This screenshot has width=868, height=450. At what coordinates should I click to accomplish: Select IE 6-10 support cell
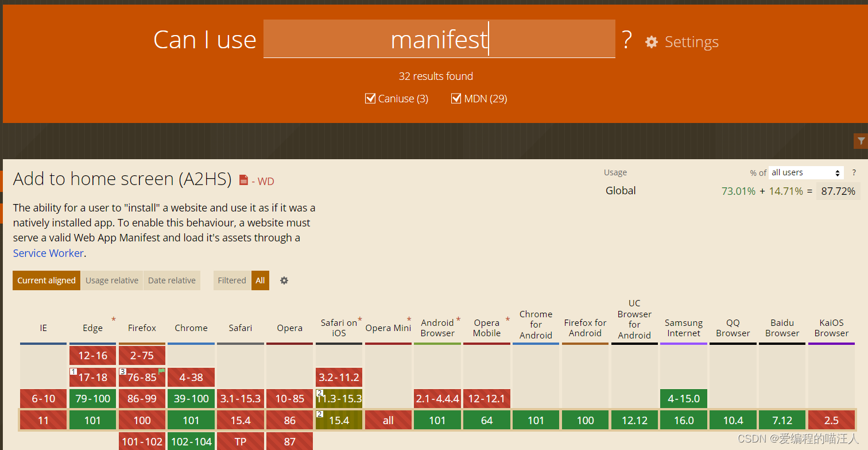[x=43, y=399]
